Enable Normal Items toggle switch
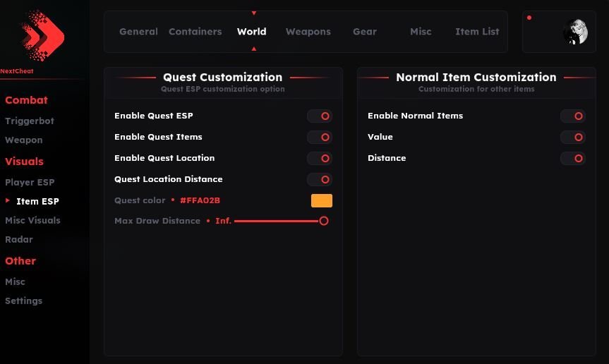Screen dimensions: 609x364 point(573,116)
